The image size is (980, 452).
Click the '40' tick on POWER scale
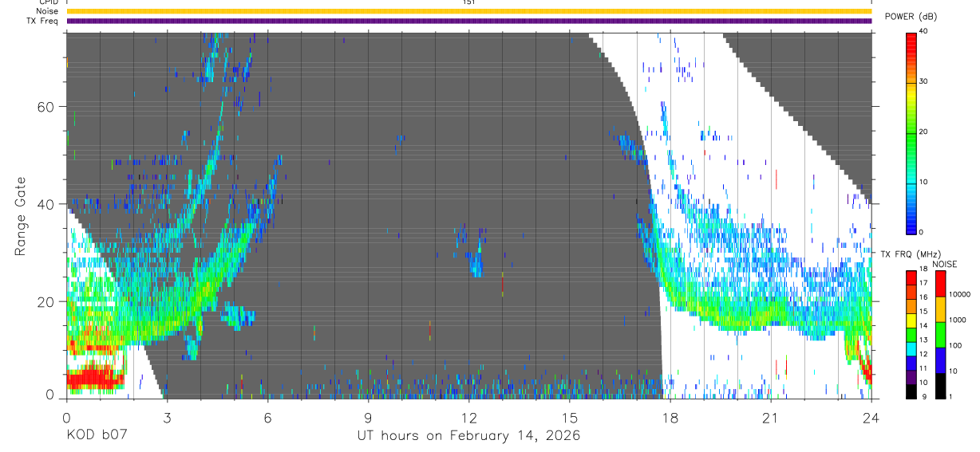point(924,31)
